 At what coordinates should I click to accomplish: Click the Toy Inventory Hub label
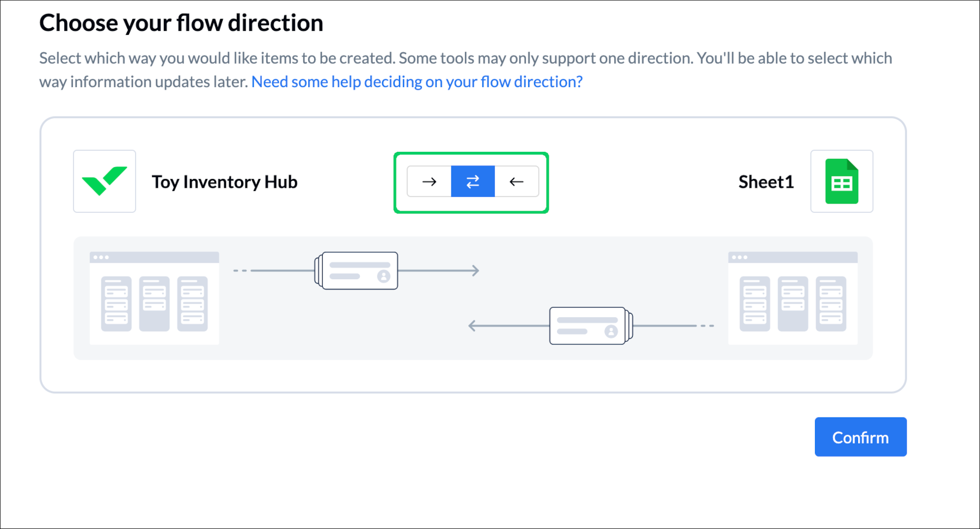224,182
